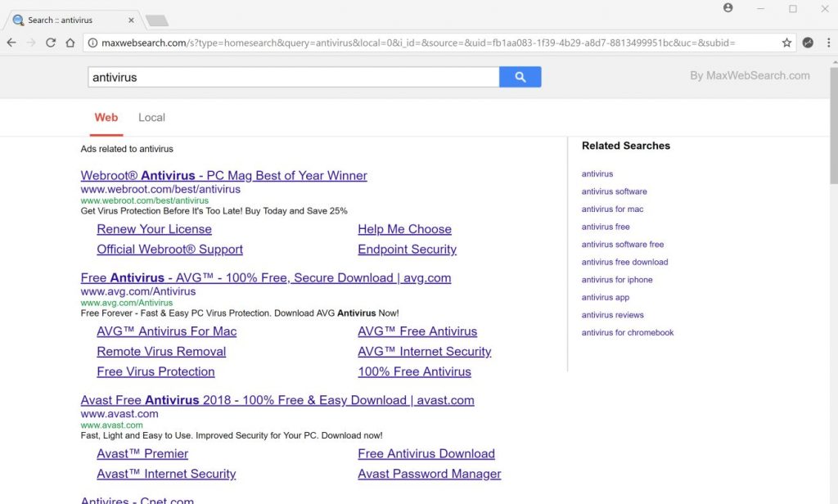Reload the page with the refresh icon
Image resolution: width=838 pixels, height=504 pixels.
[x=51, y=43]
